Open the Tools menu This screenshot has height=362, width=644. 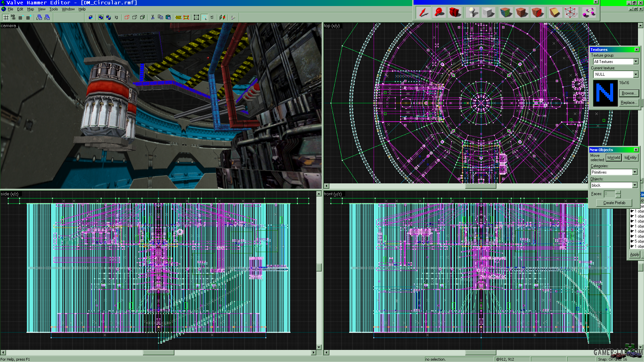pyautogui.click(x=54, y=9)
